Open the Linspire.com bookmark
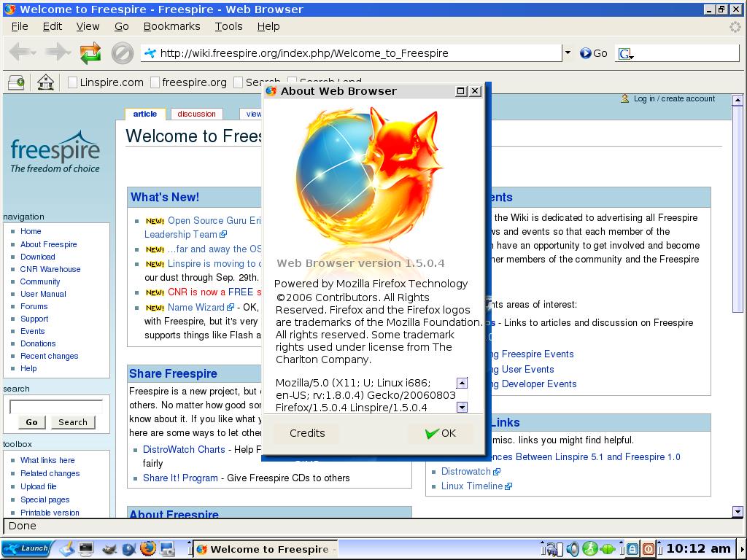This screenshot has width=747, height=560. (105, 82)
